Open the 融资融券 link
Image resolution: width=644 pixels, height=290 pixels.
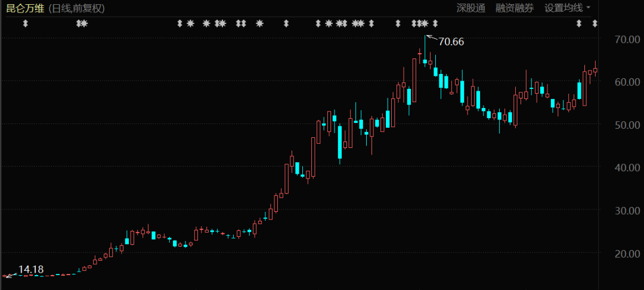pos(515,8)
